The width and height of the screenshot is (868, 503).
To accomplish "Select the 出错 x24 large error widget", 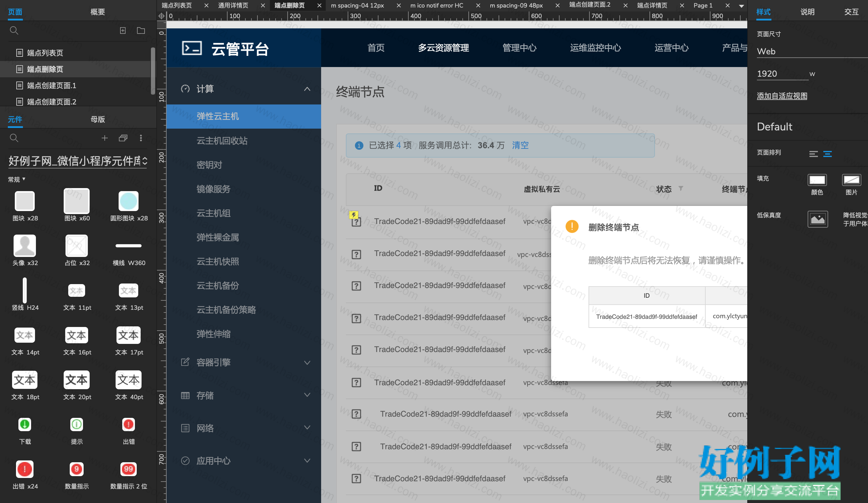I will 25,469.
